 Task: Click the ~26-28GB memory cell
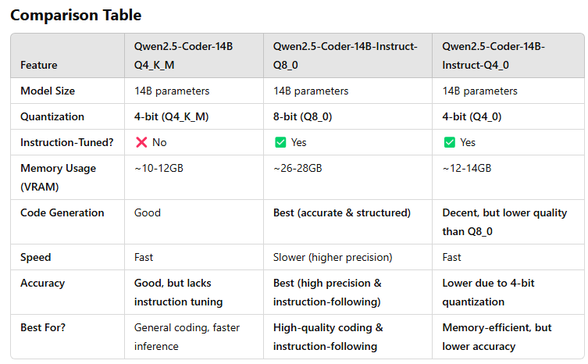coord(298,168)
